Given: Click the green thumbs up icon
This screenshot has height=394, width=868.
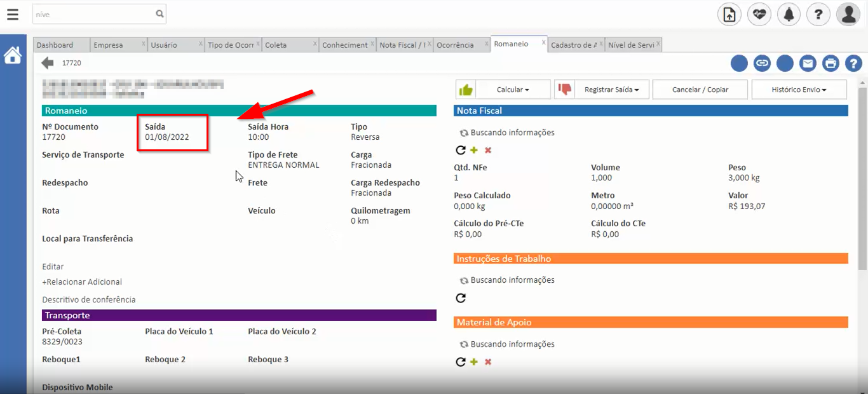Looking at the screenshot, I should coord(466,89).
